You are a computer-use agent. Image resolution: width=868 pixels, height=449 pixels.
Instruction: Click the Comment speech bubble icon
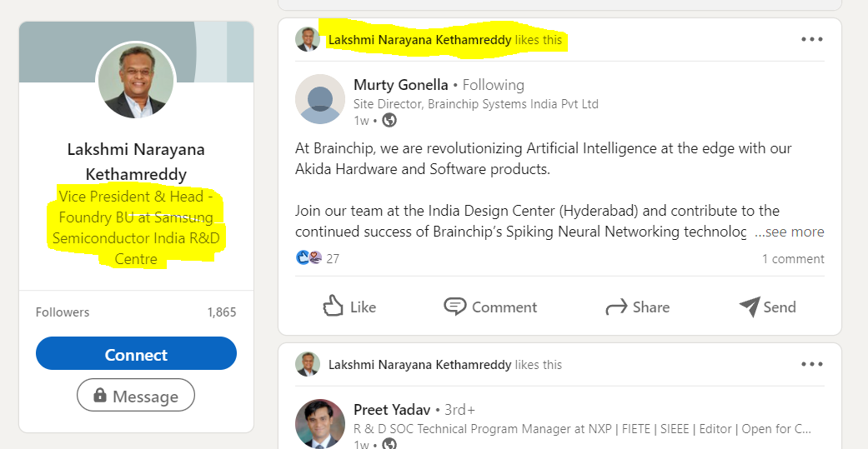coord(455,307)
